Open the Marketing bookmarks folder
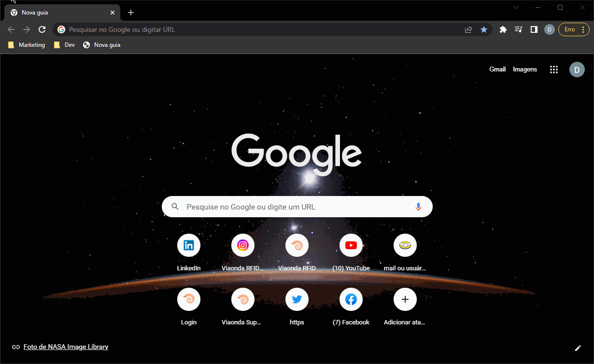Screen dimensions: 594x364 27,45
